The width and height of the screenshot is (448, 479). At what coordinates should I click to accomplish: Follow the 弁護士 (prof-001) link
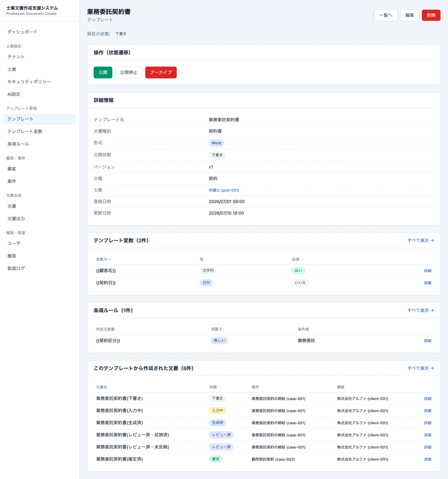point(224,190)
